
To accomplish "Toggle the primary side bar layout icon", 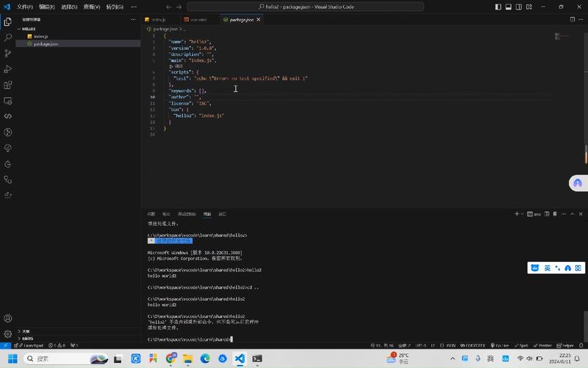I will pos(498,7).
